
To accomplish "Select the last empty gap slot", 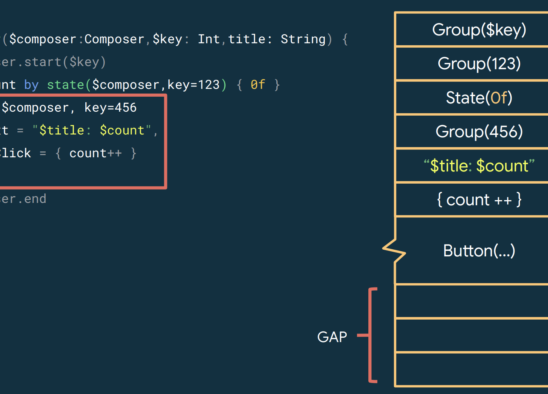I will [471, 370].
